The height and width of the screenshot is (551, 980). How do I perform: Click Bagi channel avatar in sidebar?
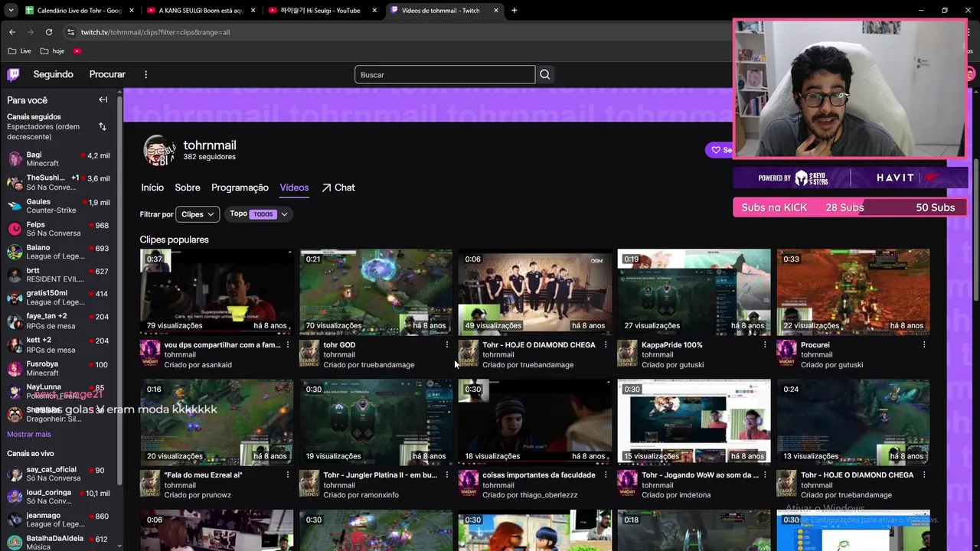pos(15,159)
